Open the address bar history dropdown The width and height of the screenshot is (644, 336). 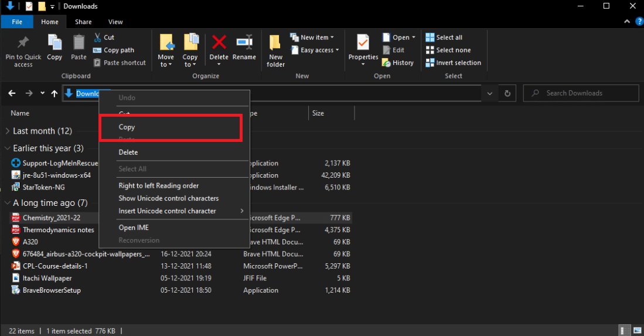pos(490,93)
